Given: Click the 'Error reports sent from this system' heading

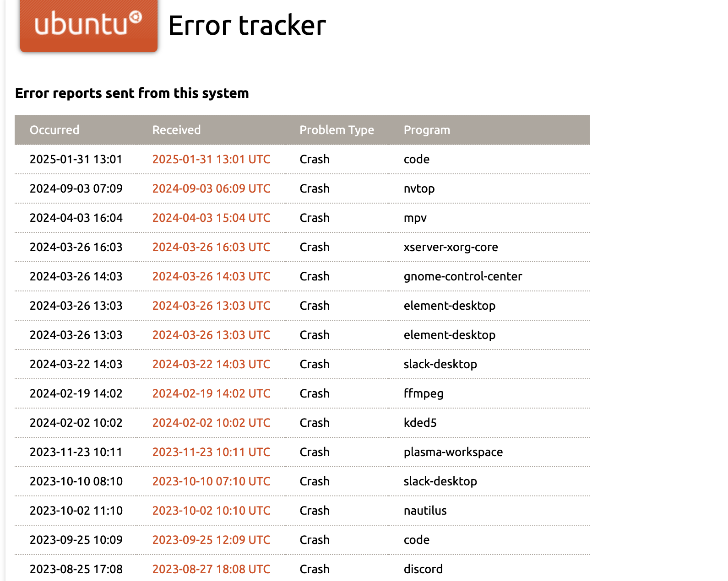Looking at the screenshot, I should [132, 93].
